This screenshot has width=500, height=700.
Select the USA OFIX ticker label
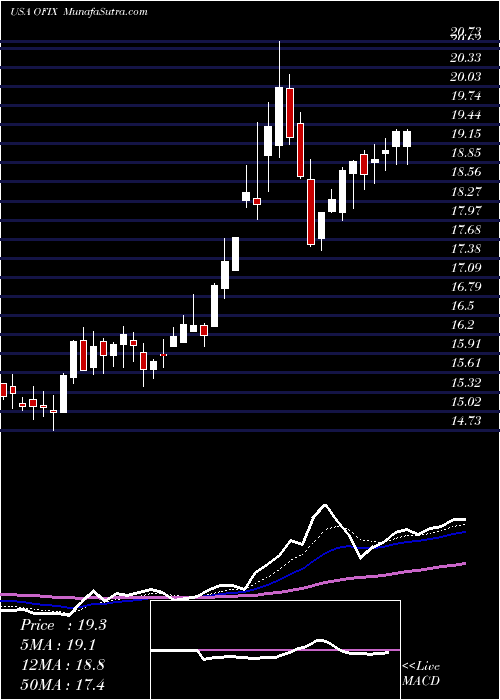pyautogui.click(x=32, y=12)
